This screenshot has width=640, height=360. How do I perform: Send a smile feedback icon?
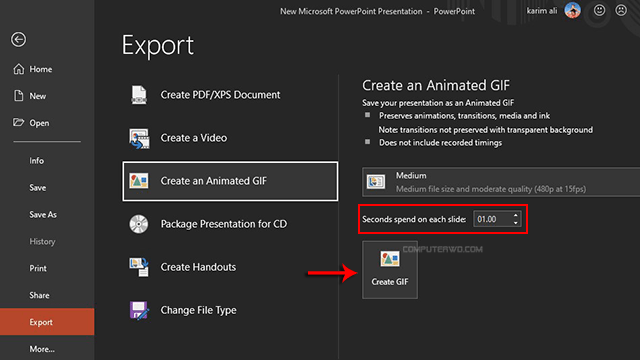click(x=599, y=10)
